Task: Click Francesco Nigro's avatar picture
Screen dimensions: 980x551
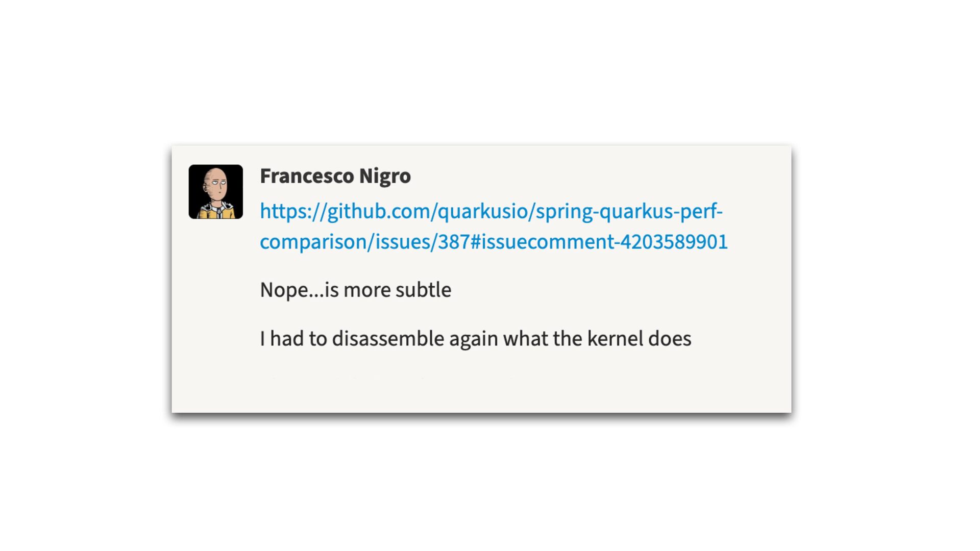Action: 216,192
